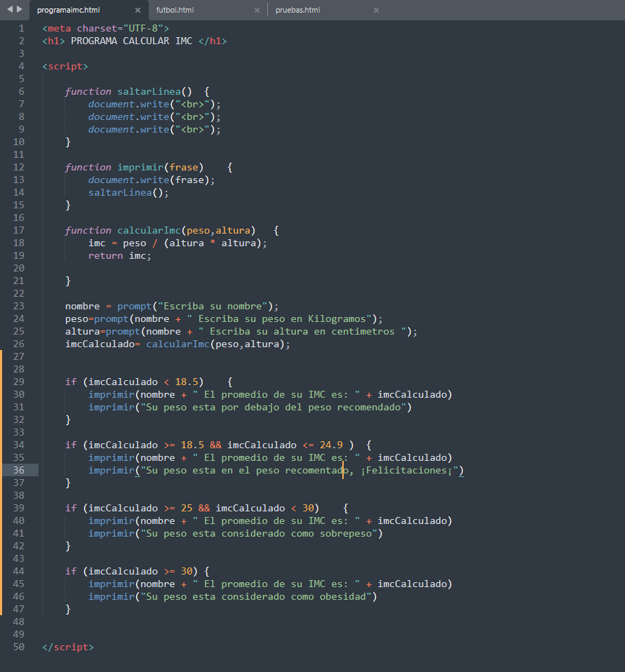
Task: Click the return keyword
Action: click(x=105, y=256)
